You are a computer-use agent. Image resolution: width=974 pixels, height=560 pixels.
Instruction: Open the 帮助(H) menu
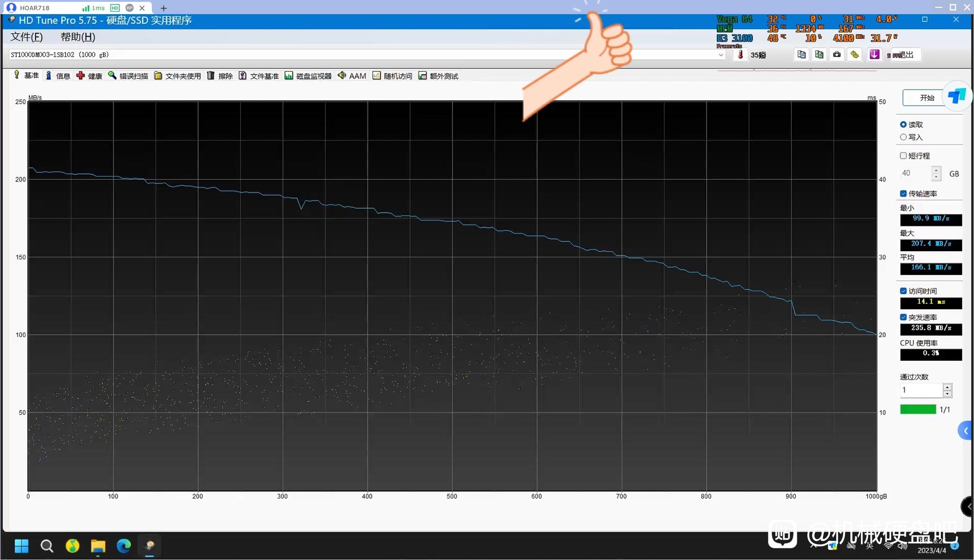pos(78,37)
